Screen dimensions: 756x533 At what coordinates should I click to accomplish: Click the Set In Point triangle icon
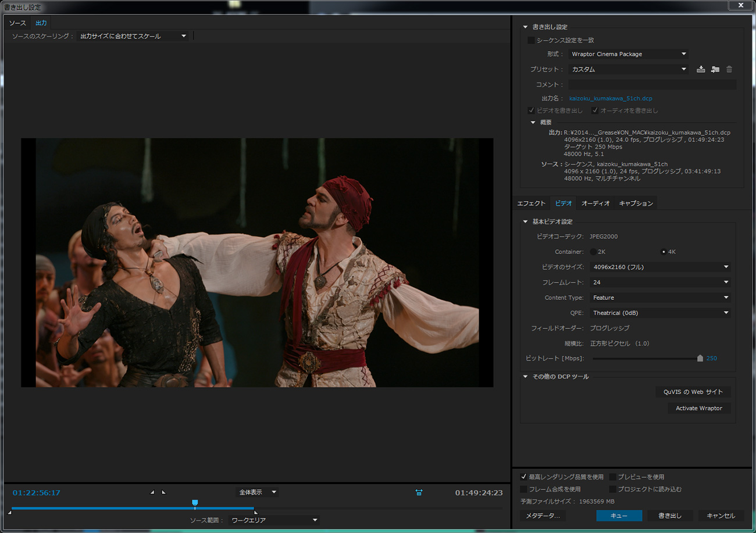152,492
